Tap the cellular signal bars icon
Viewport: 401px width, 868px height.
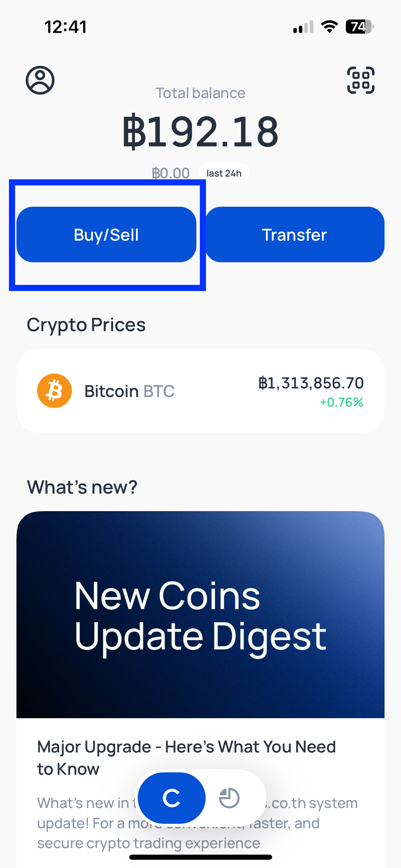(x=303, y=27)
